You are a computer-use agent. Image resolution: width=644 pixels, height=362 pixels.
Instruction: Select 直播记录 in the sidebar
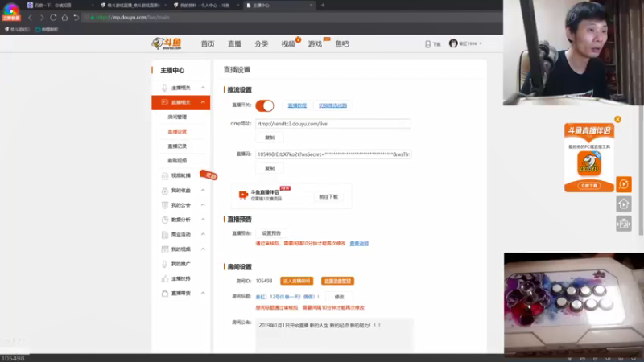pos(177,146)
